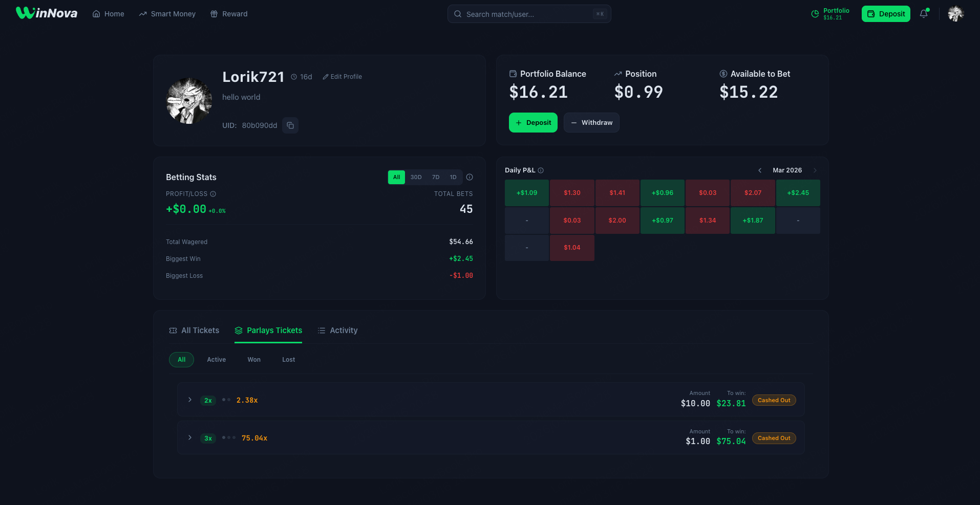Open the Smart Money menu item
This screenshot has height=505, width=980.
click(x=167, y=14)
